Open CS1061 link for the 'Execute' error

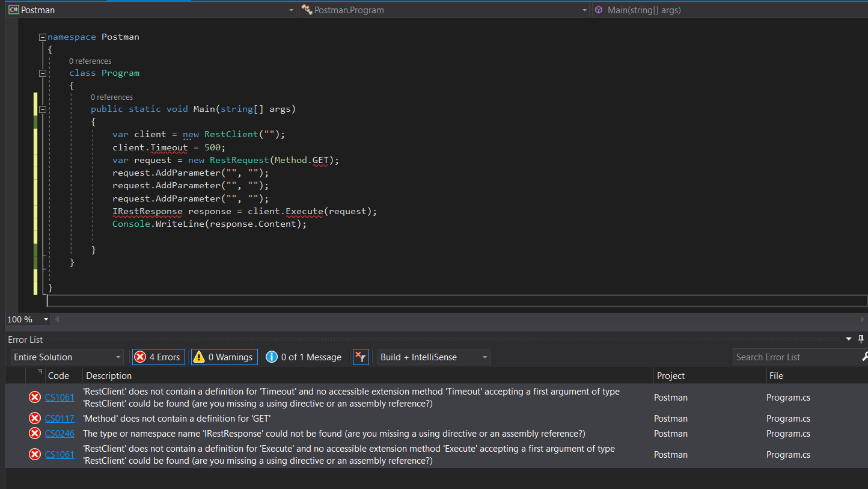pyautogui.click(x=60, y=455)
